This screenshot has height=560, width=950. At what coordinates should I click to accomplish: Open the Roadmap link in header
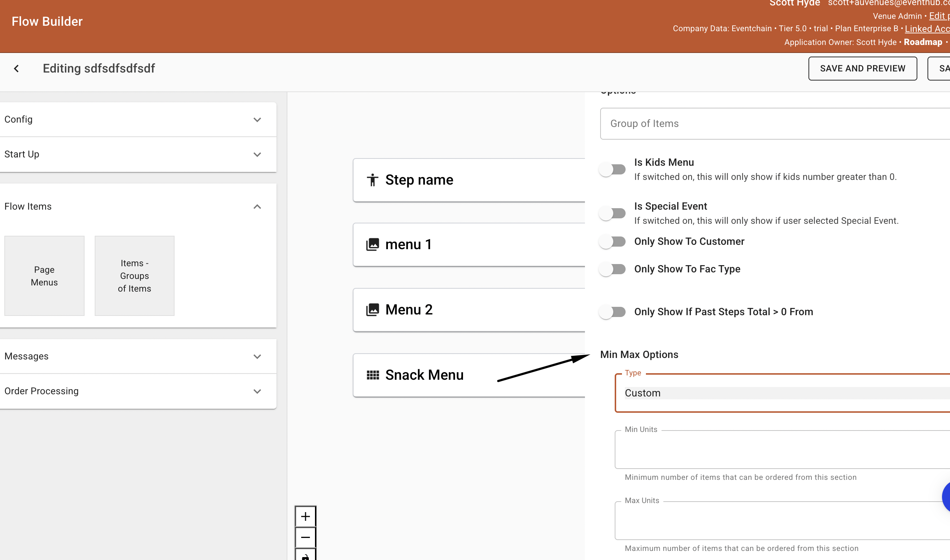coord(922,42)
